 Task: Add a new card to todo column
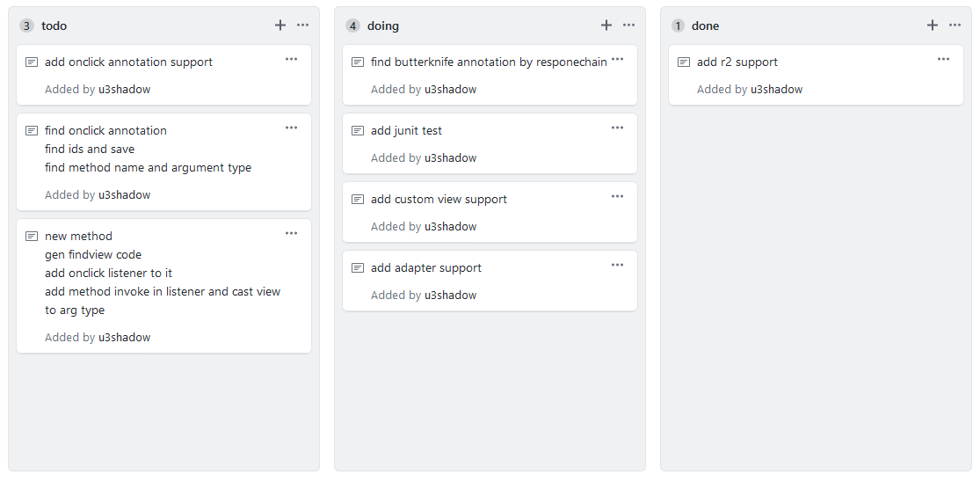[x=280, y=26]
